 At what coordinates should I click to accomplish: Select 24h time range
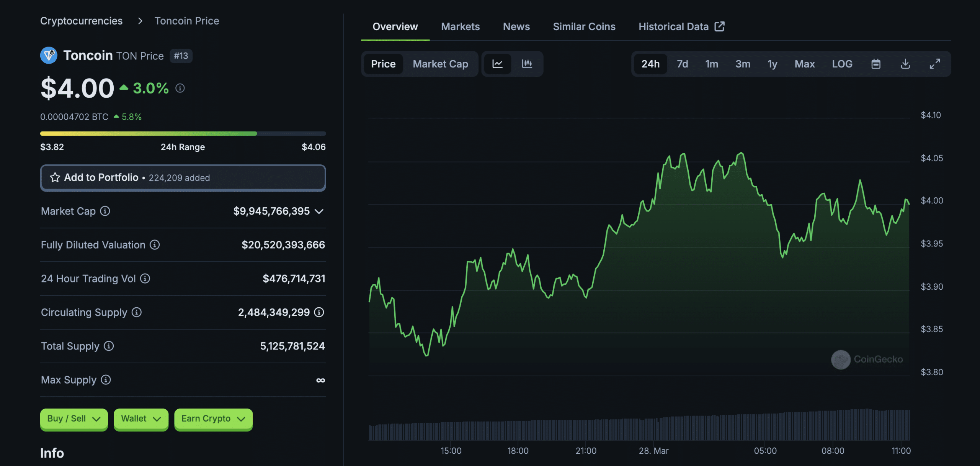(x=650, y=64)
